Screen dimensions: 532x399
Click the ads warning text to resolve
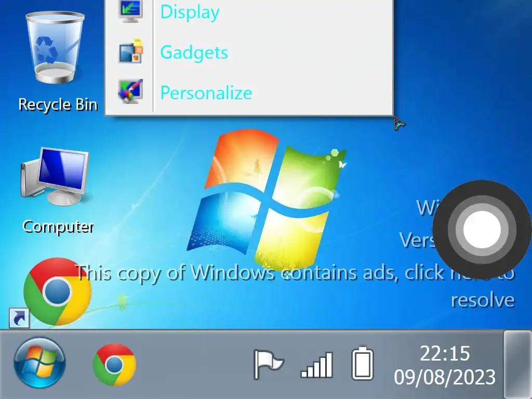pos(295,286)
